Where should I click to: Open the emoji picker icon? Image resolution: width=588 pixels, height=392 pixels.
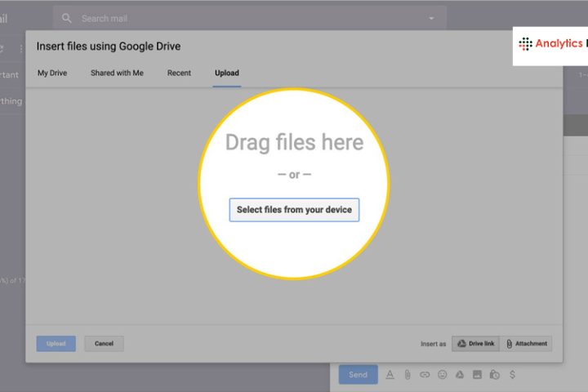(x=443, y=375)
